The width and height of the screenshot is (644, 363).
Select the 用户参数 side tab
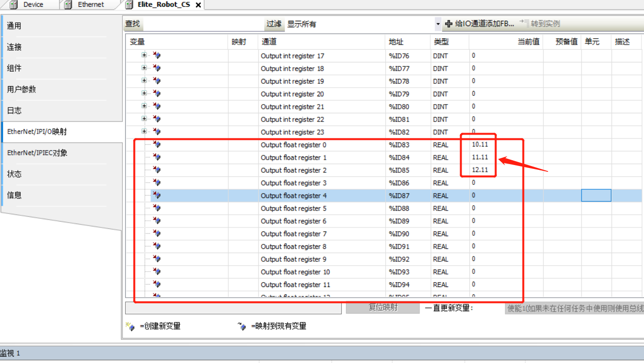coord(21,90)
